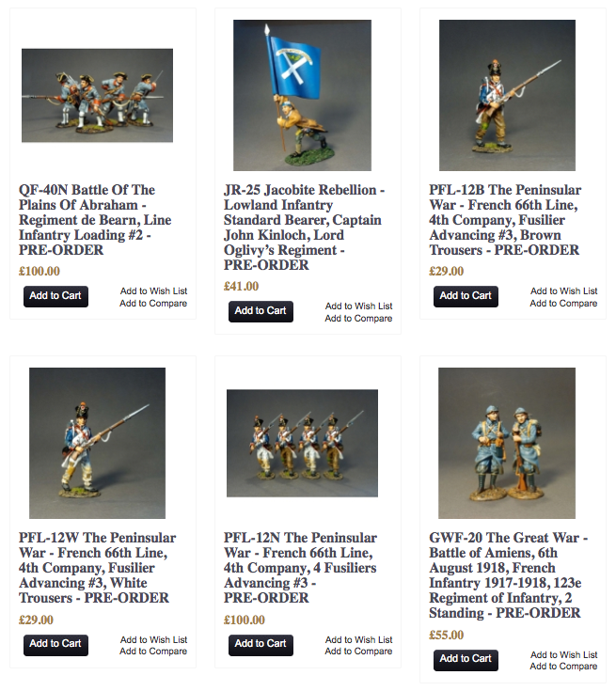Open GWF-20 The Great War product title
The image size is (616, 691).
[508, 574]
